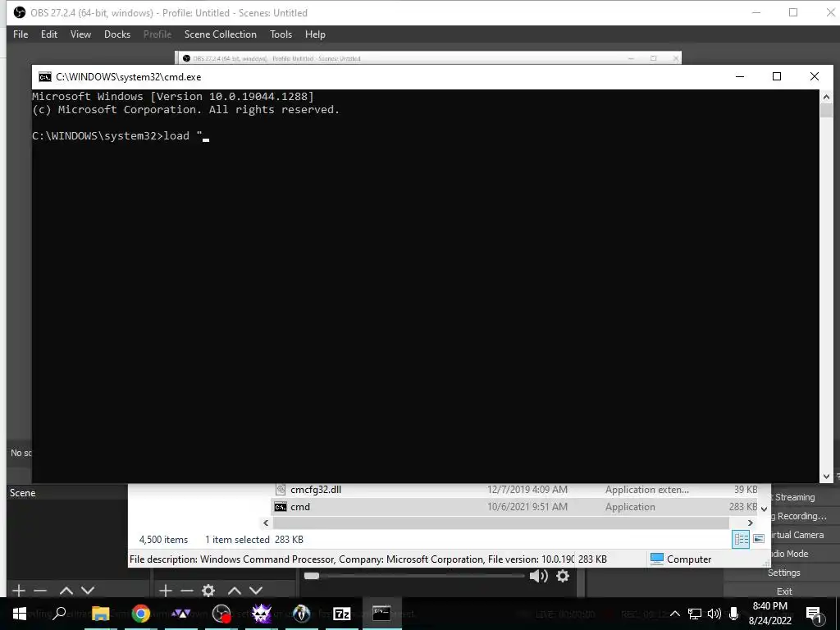840x630 pixels.
Task: Open the File menu in OBS
Action: point(21,34)
